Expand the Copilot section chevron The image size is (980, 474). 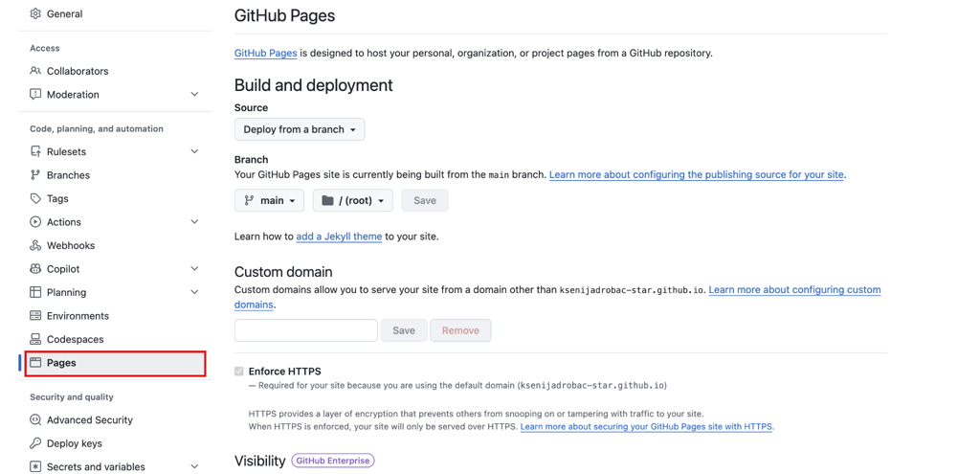click(x=194, y=269)
